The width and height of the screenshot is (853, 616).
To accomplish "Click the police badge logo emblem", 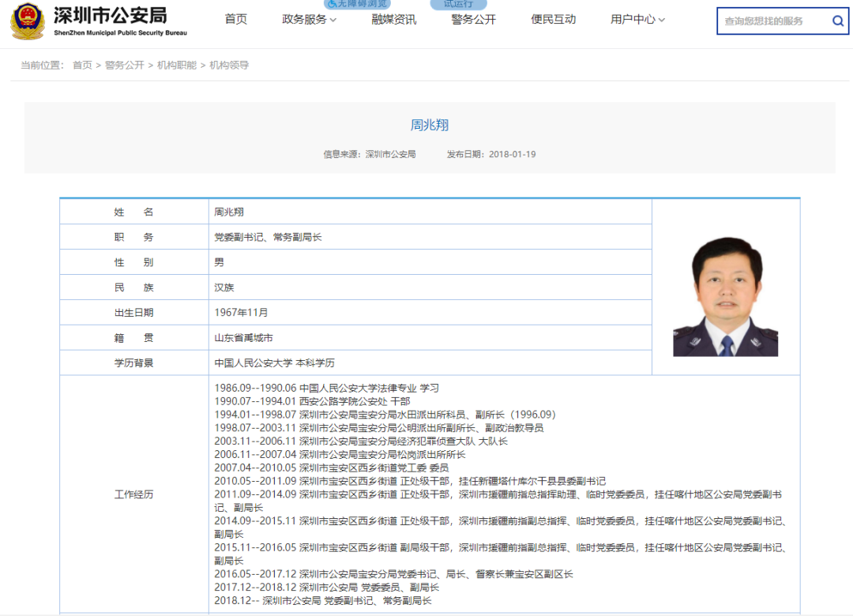I will point(27,21).
